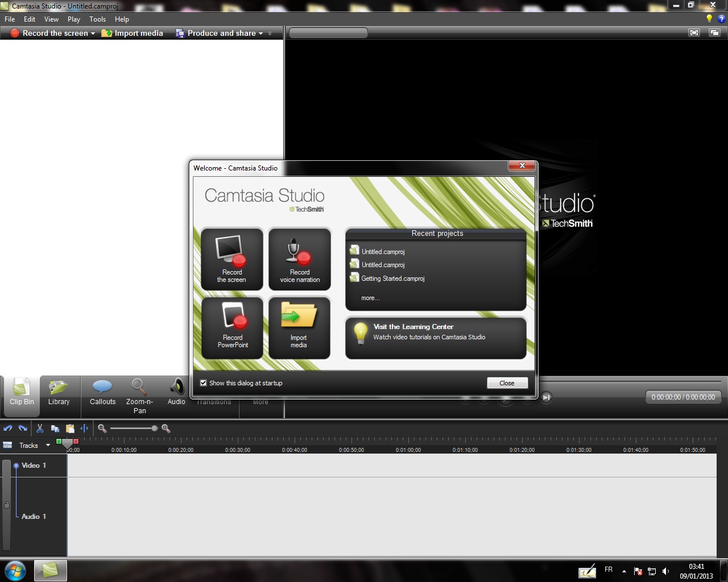Image resolution: width=728 pixels, height=582 pixels.
Task: Click the timeline zoom in magnifier
Action: click(166, 429)
